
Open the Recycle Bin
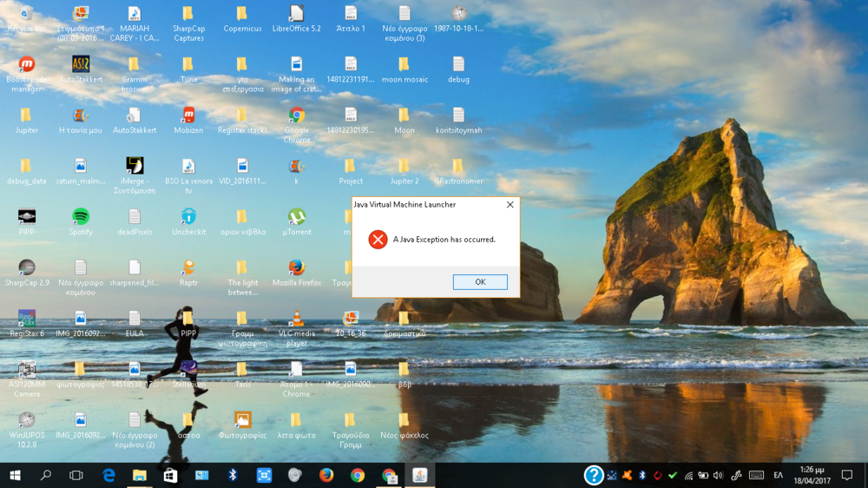tap(27, 14)
